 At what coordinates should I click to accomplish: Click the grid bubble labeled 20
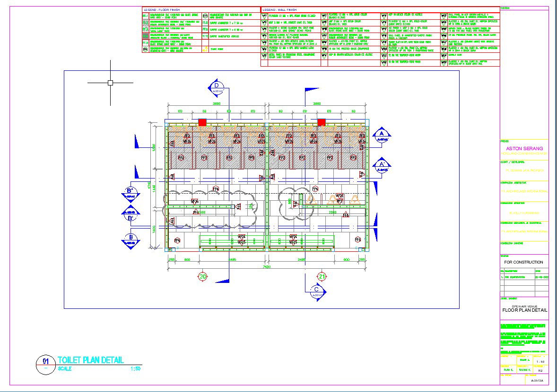pyautogui.click(x=203, y=276)
